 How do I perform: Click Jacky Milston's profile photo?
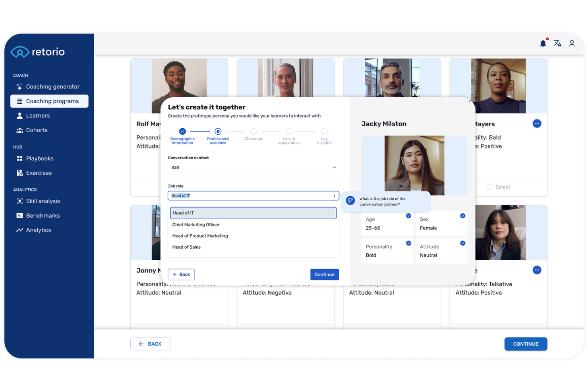[x=414, y=165]
